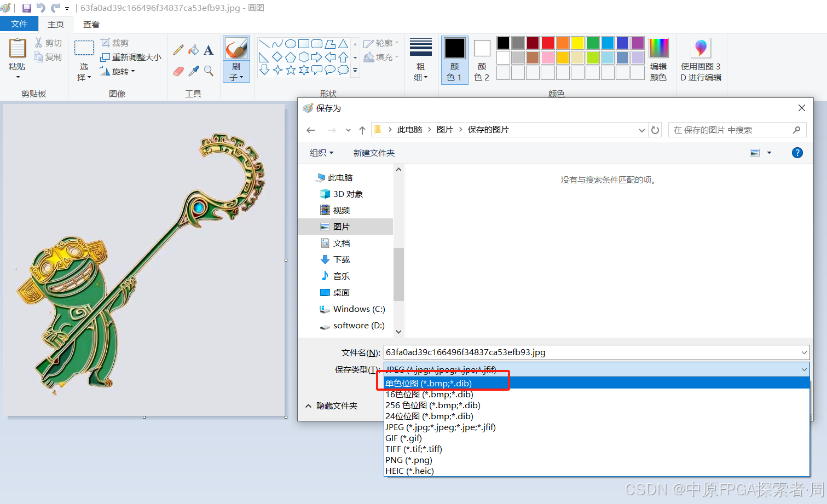Select the Eraser tool
Image resolution: width=827 pixels, height=504 pixels.
tap(178, 71)
